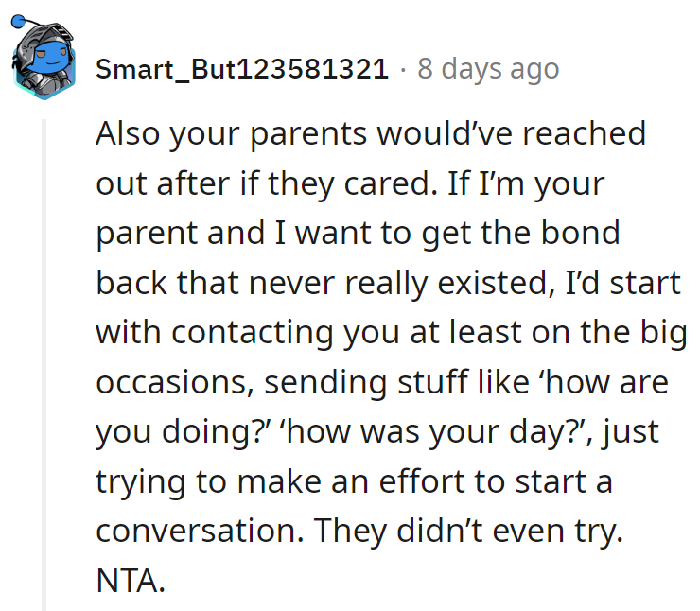
Task: Click the 'NTA.' verdict text
Action: (131, 581)
